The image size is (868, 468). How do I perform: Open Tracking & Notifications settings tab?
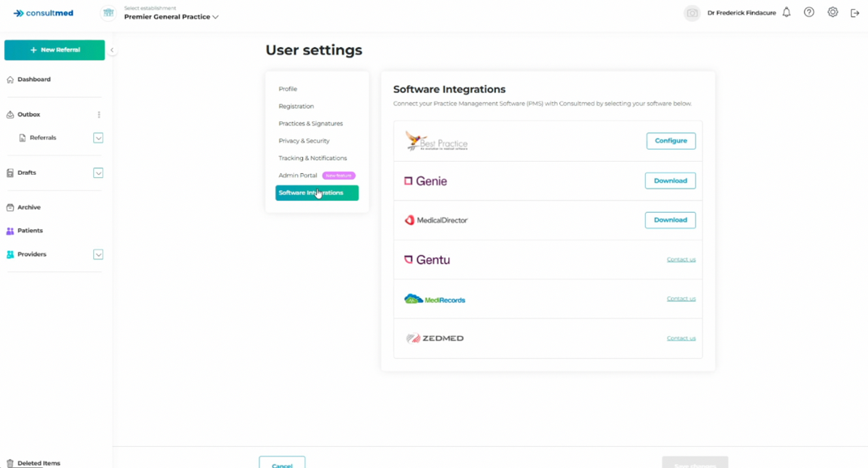coord(312,159)
